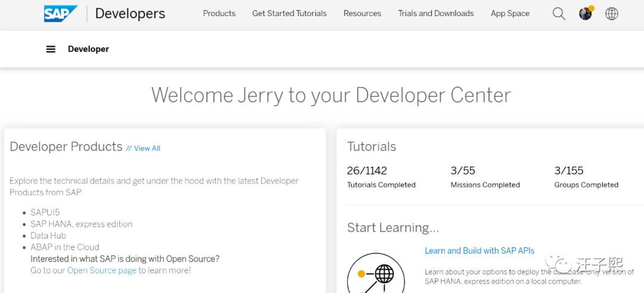Click the 26/1142 tutorials completed count
The height and width of the screenshot is (293, 644).
(x=367, y=170)
